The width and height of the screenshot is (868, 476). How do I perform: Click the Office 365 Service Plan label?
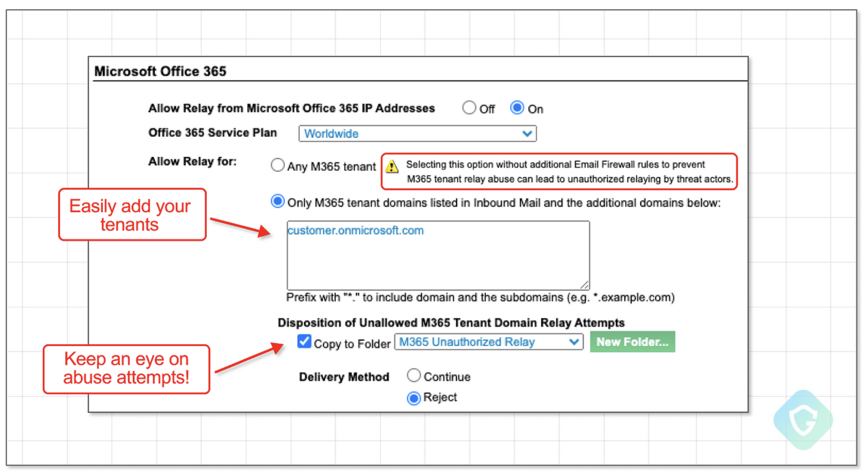tap(212, 133)
